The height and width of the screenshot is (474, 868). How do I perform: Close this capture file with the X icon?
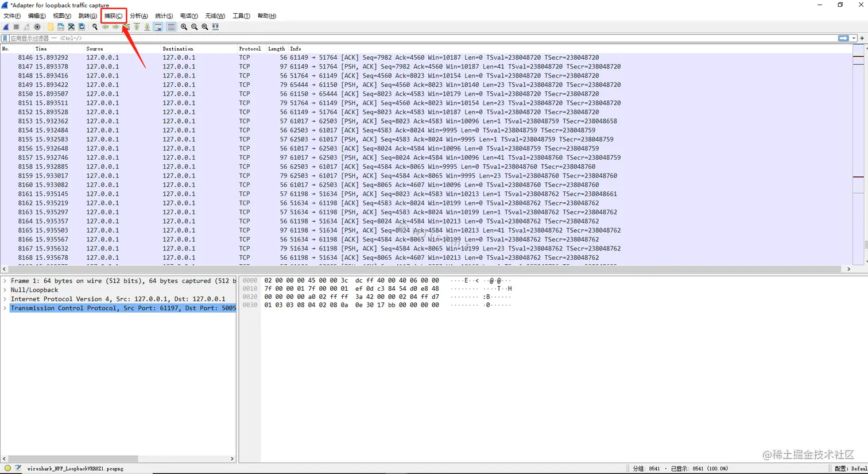71,27
